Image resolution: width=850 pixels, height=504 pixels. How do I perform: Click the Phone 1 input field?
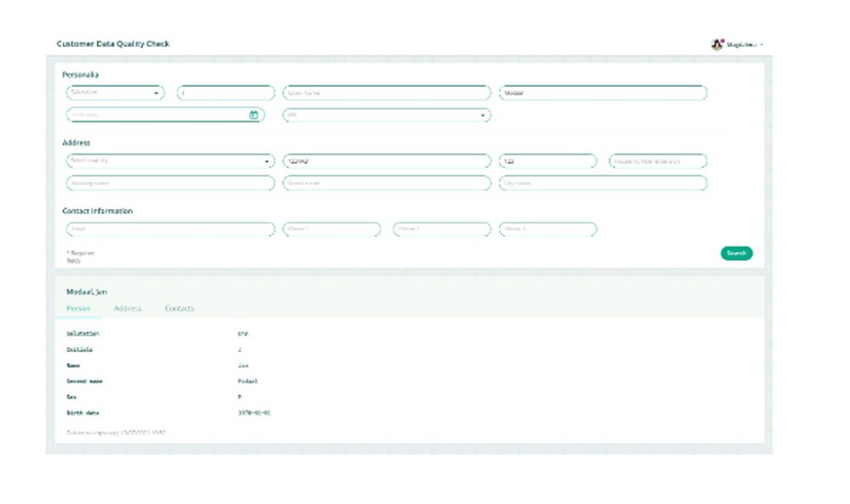tap(331, 229)
